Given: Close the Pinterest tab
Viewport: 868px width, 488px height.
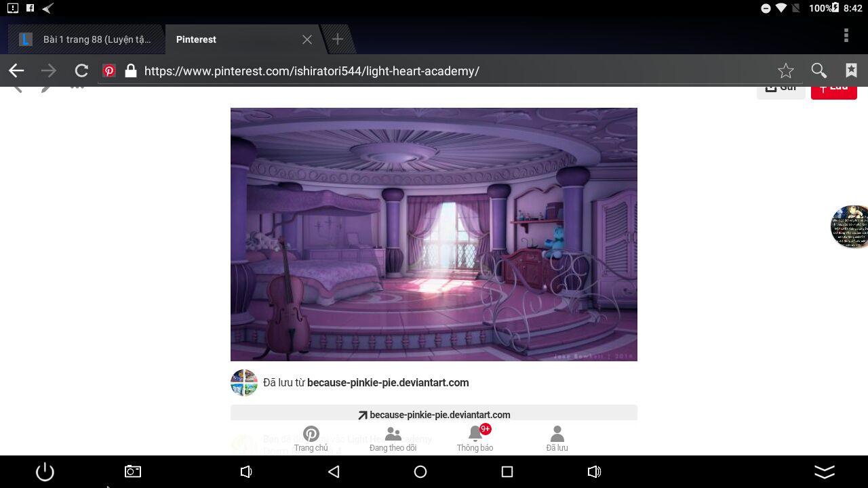Looking at the screenshot, I should pos(307,39).
